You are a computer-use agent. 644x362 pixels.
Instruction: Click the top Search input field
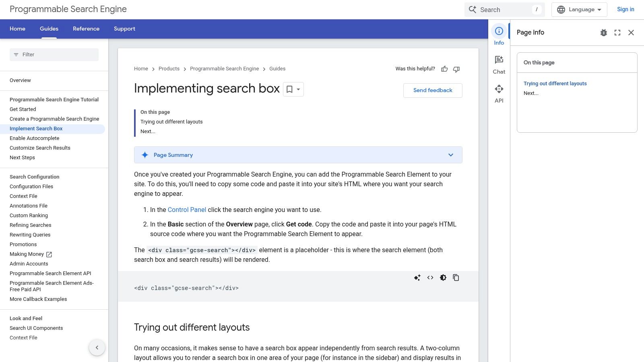point(505,10)
